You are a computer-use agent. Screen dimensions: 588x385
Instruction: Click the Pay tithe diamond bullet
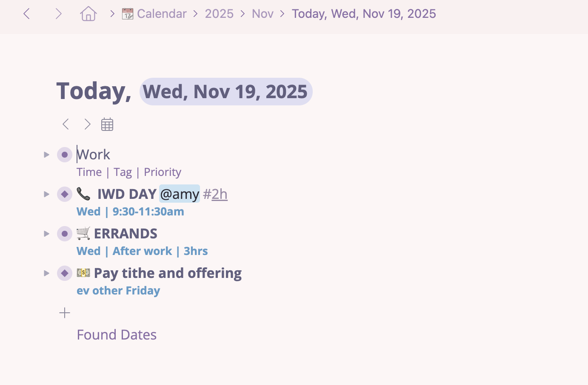(65, 273)
